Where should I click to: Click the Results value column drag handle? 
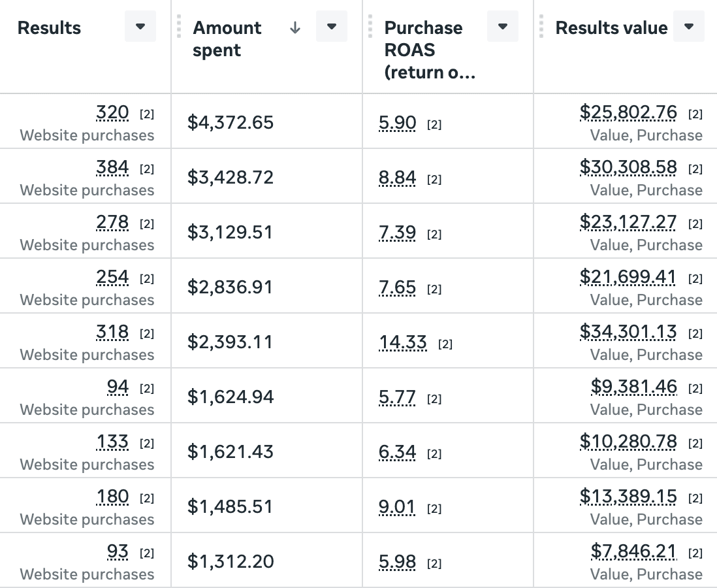pyautogui.click(x=541, y=27)
